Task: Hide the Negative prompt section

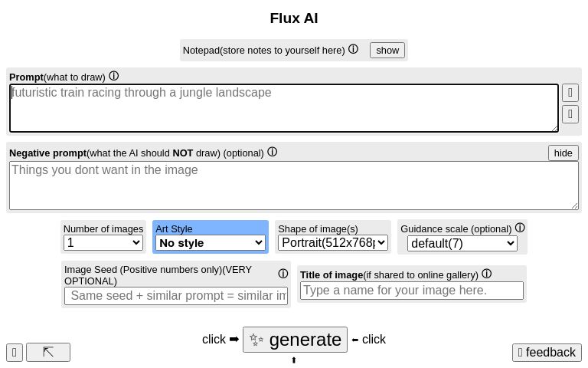Action: click(563, 153)
